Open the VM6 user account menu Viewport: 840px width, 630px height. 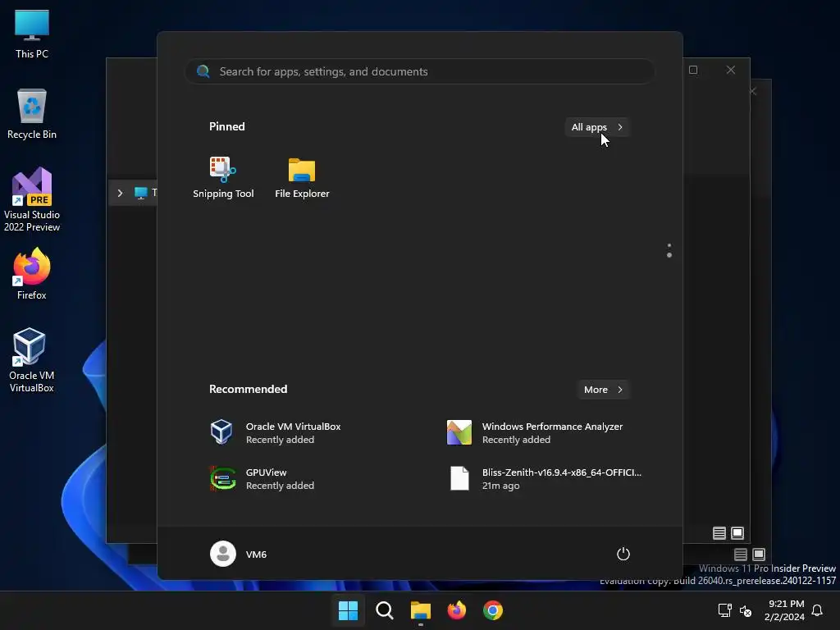pos(239,554)
